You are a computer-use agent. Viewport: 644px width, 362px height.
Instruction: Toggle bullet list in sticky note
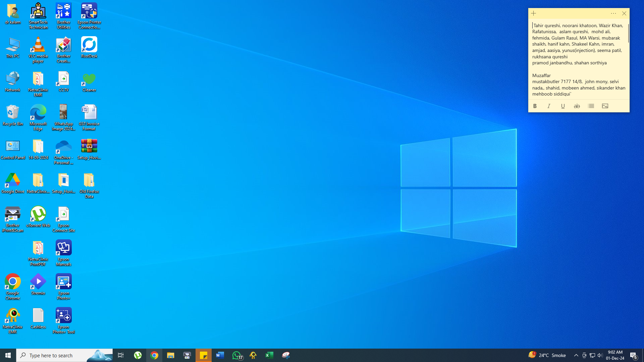coord(591,106)
